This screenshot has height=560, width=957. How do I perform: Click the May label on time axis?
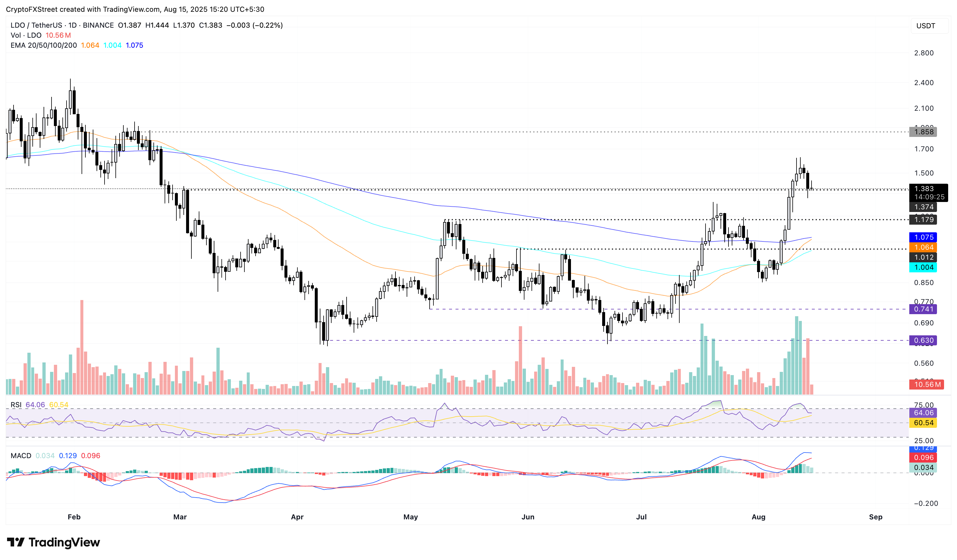coord(410,517)
